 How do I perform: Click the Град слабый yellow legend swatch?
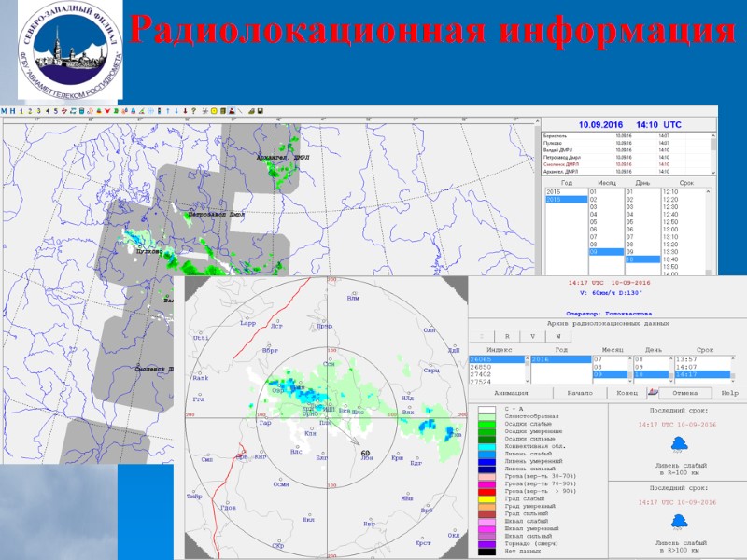[486, 498]
